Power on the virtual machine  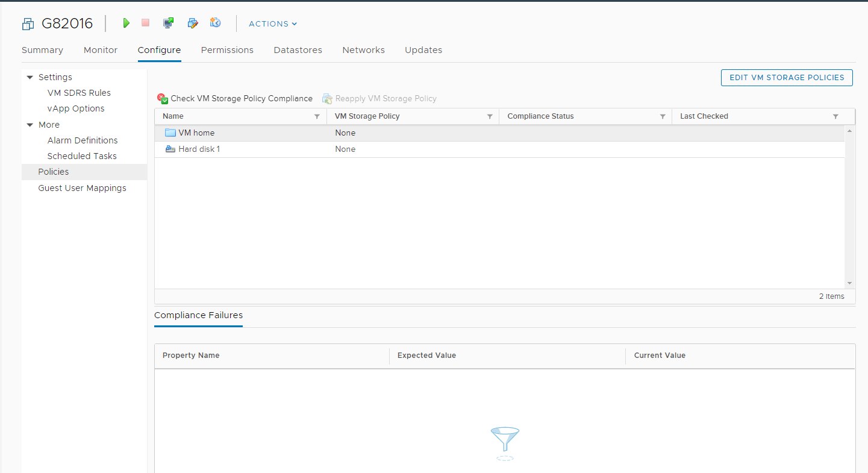(126, 23)
